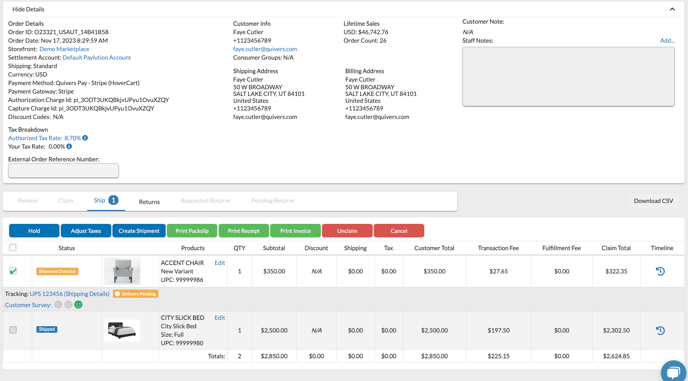Click the Unclaim button
This screenshot has width=688, height=381.
[347, 230]
